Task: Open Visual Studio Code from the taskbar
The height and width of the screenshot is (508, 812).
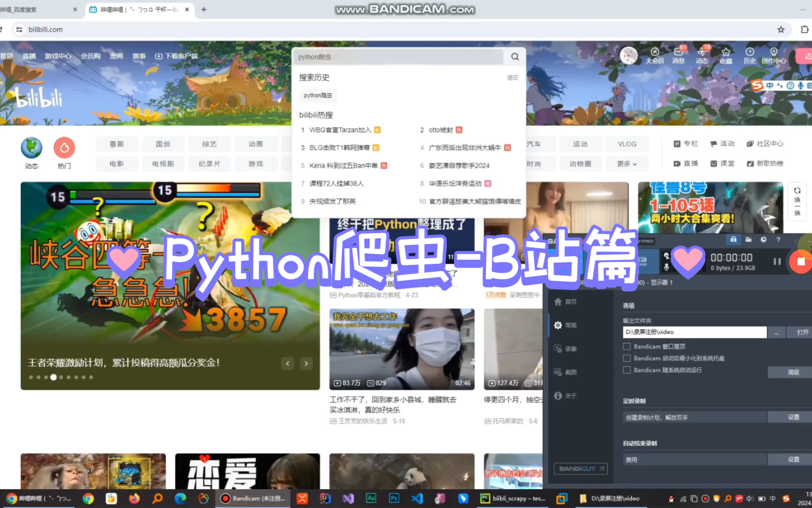Action: [417, 499]
